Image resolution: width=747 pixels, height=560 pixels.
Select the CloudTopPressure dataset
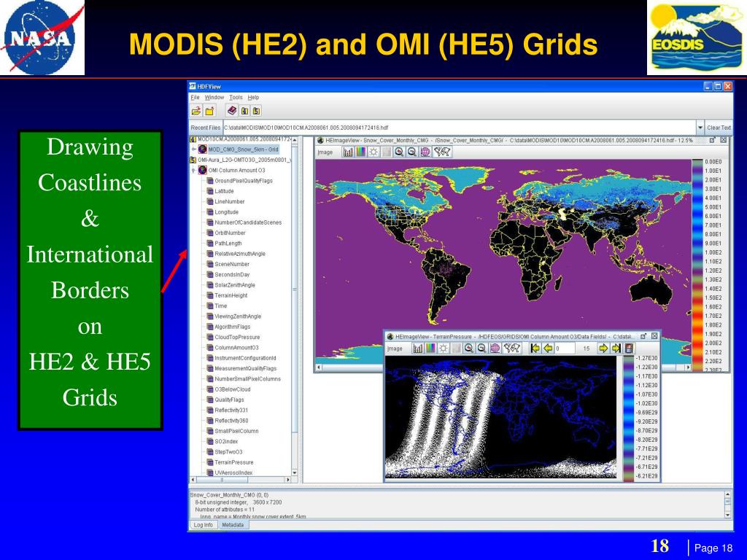click(237, 337)
